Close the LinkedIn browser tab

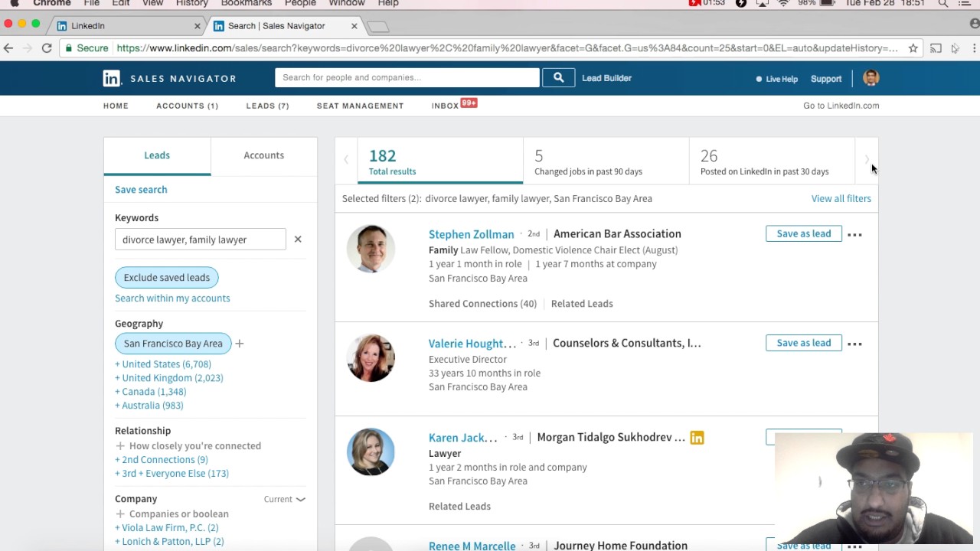[197, 26]
